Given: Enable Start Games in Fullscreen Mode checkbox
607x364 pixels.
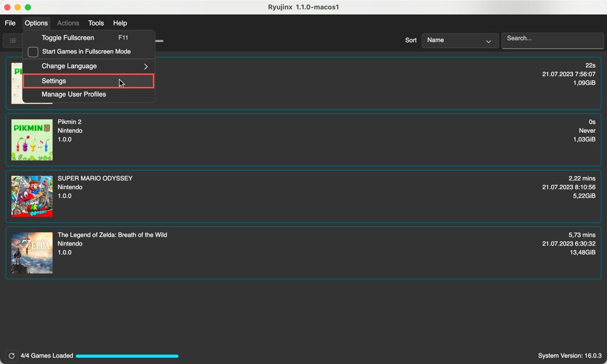Looking at the screenshot, I should [33, 52].
